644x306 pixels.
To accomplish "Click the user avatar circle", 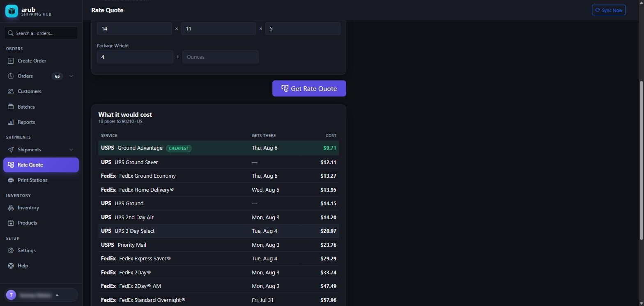I will click(x=11, y=295).
